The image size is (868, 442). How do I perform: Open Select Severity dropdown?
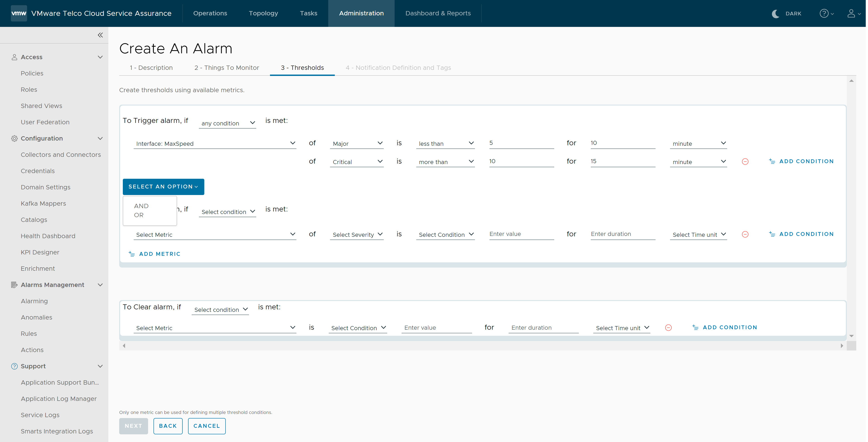(x=356, y=235)
